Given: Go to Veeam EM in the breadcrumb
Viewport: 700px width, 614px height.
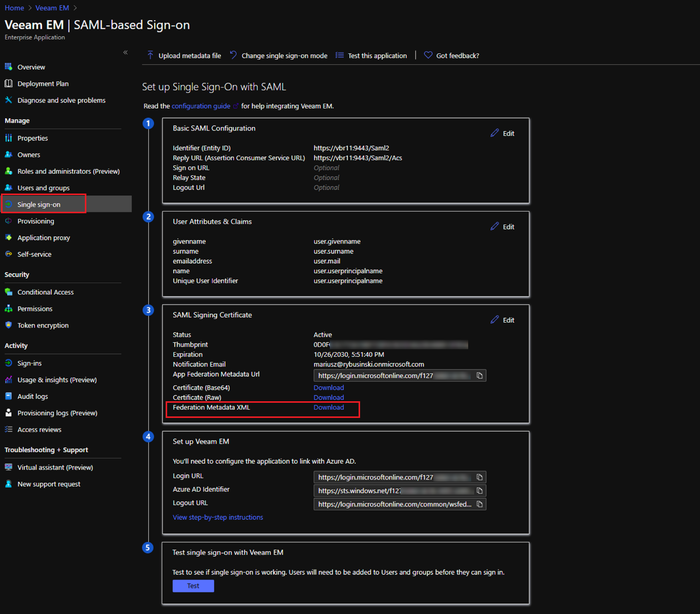Looking at the screenshot, I should click(52, 8).
